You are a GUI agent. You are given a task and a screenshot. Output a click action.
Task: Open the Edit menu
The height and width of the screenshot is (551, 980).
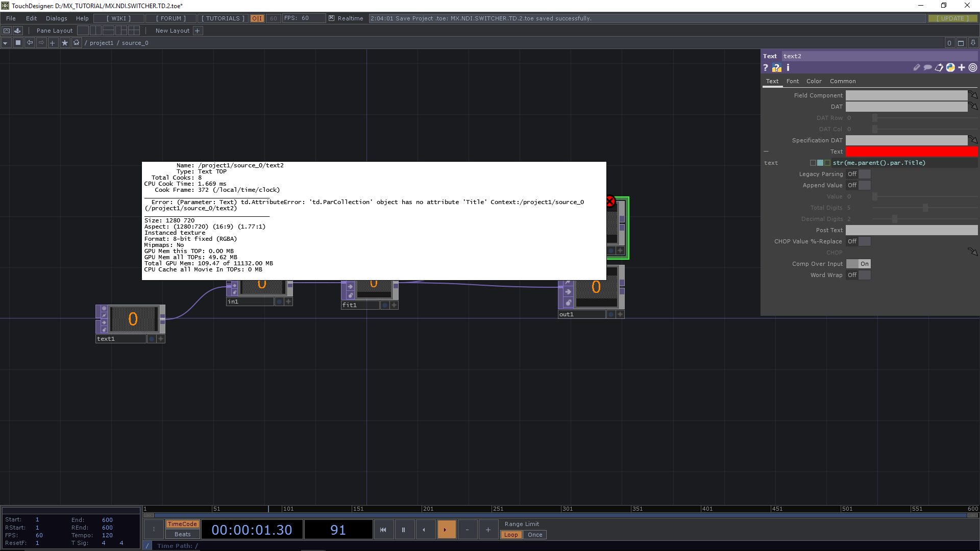pyautogui.click(x=32, y=18)
